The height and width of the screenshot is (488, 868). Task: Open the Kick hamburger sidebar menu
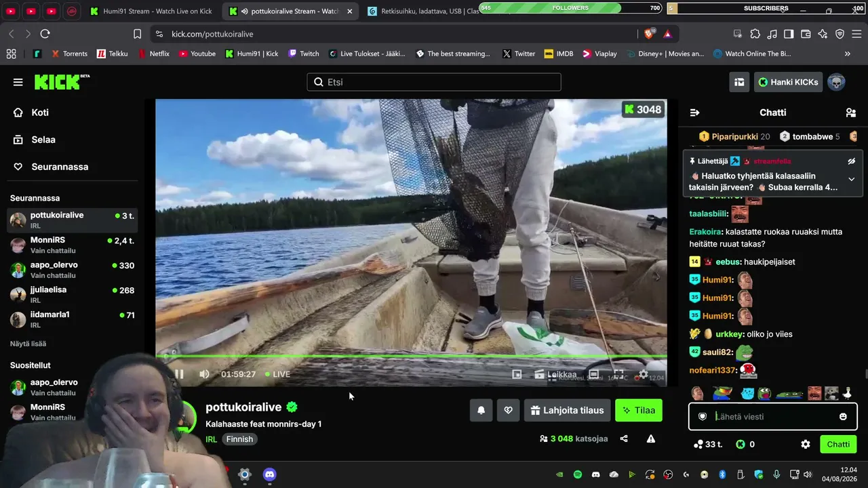[18, 82]
